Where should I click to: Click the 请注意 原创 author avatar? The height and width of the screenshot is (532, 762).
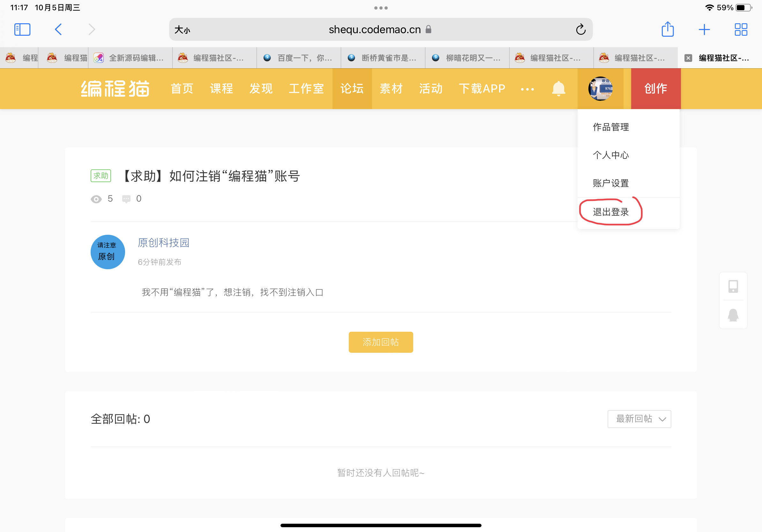(x=108, y=252)
